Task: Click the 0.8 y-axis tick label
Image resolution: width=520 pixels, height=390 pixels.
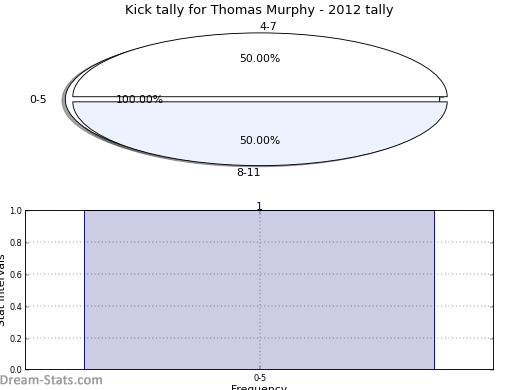Action: point(16,243)
